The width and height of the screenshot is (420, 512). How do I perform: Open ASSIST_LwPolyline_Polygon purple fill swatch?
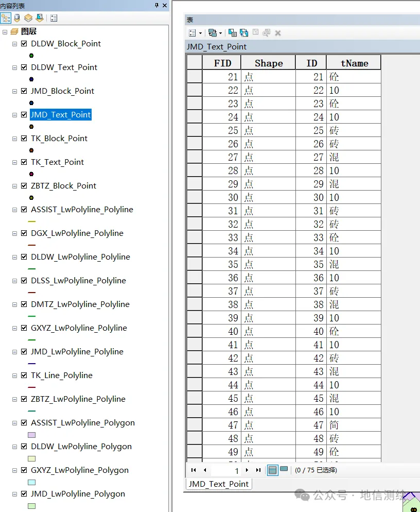[32, 435]
